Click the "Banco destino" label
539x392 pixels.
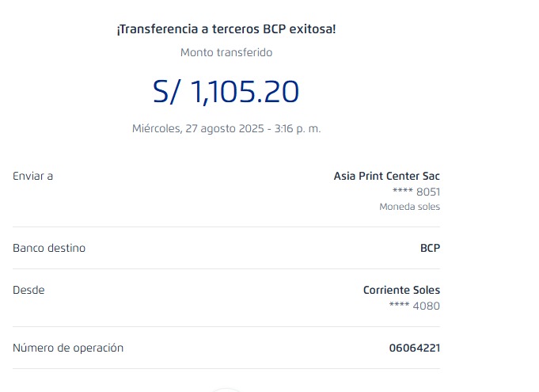coord(49,248)
